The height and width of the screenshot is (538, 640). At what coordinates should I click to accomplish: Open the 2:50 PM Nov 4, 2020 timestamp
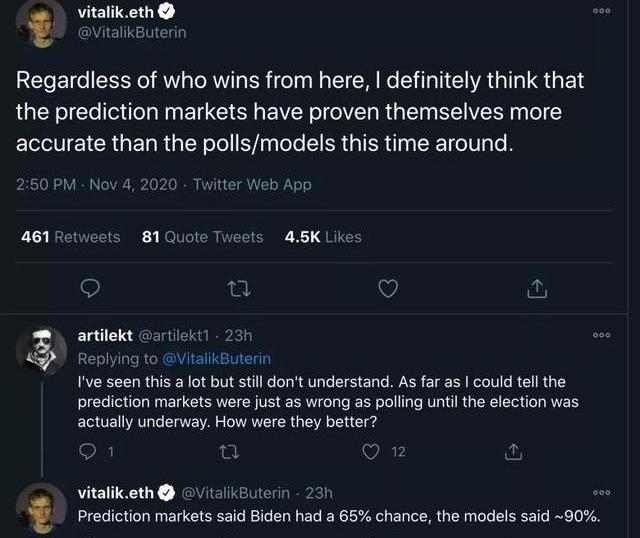coord(96,184)
